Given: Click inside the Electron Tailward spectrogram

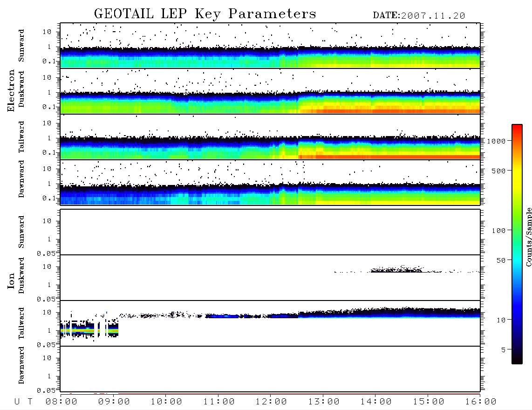Looking at the screenshot, I should click(x=270, y=137).
